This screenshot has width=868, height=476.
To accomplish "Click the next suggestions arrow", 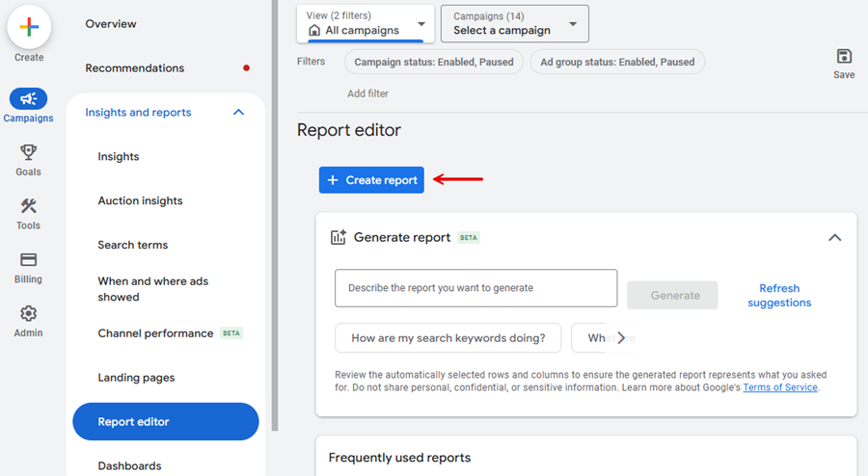I will click(x=621, y=337).
